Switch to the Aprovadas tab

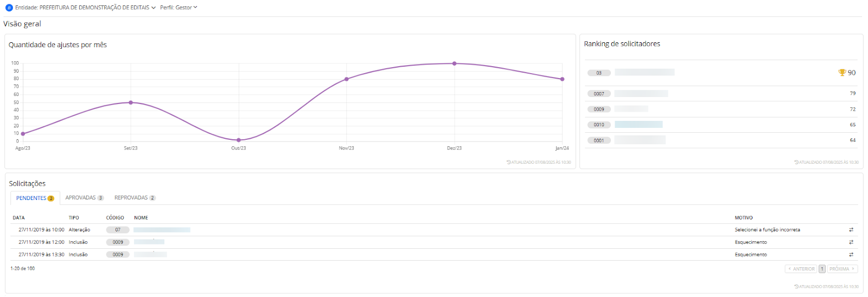pyautogui.click(x=84, y=198)
